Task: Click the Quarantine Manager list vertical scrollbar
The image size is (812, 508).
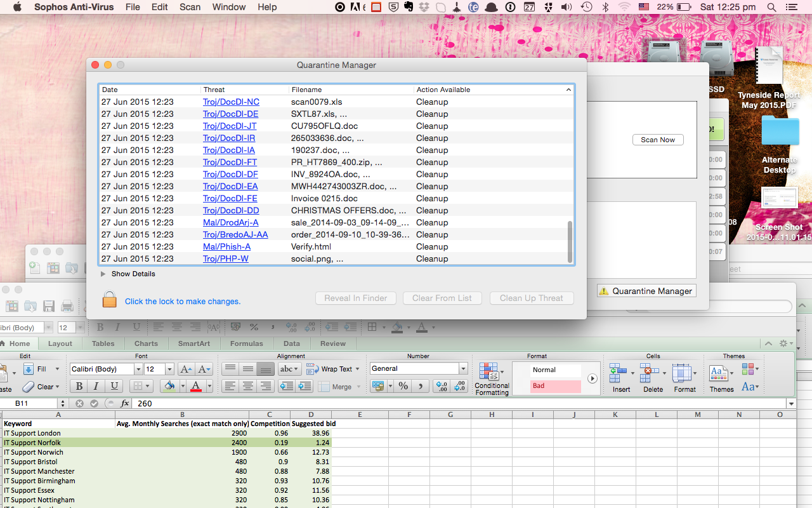Action: click(x=570, y=241)
